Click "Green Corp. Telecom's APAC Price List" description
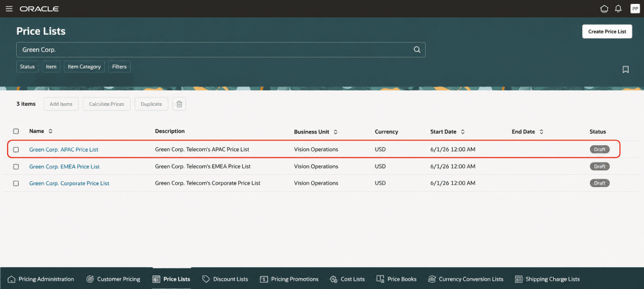 tap(202, 150)
